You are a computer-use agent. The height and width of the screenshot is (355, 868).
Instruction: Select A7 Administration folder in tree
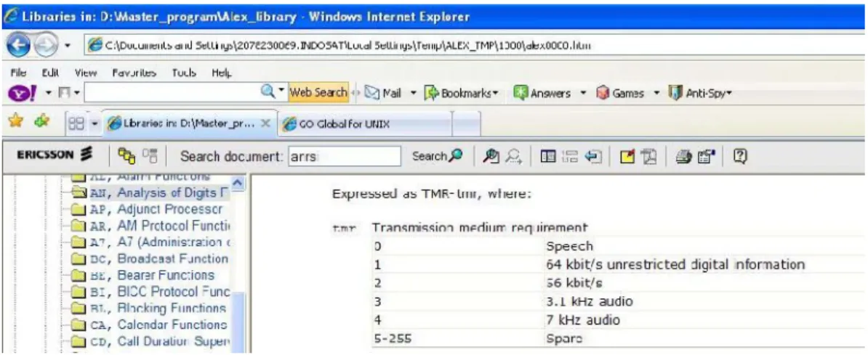(x=150, y=242)
